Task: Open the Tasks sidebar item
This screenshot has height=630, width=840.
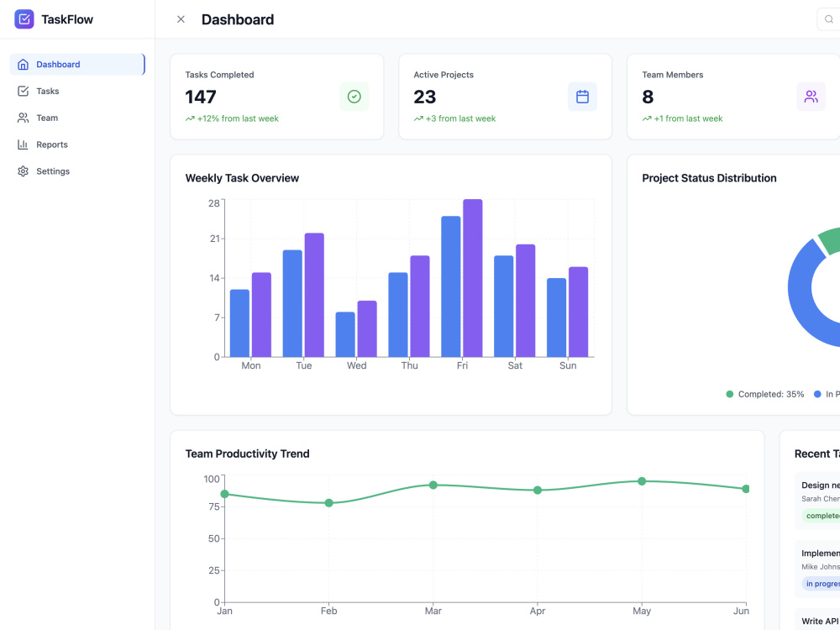Action: point(77,91)
